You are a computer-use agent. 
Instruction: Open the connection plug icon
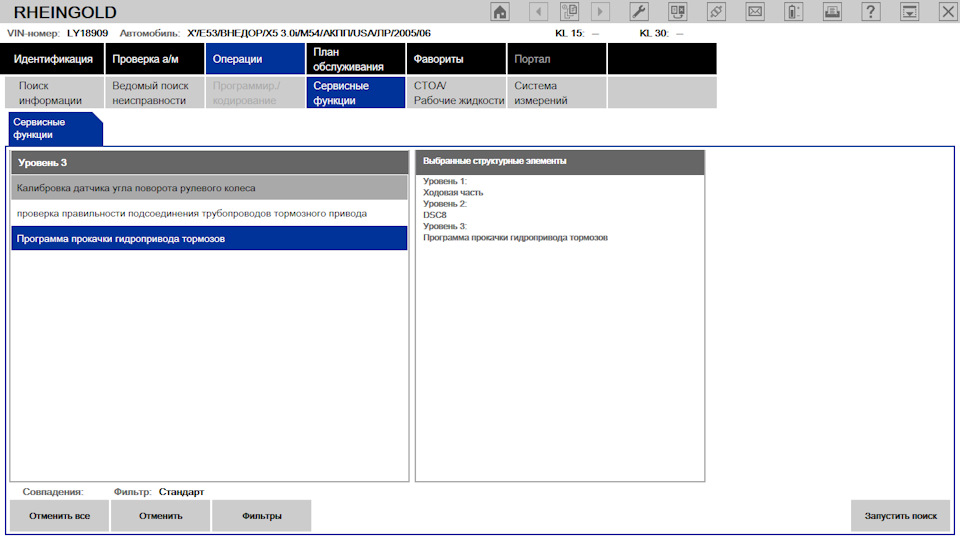716,12
